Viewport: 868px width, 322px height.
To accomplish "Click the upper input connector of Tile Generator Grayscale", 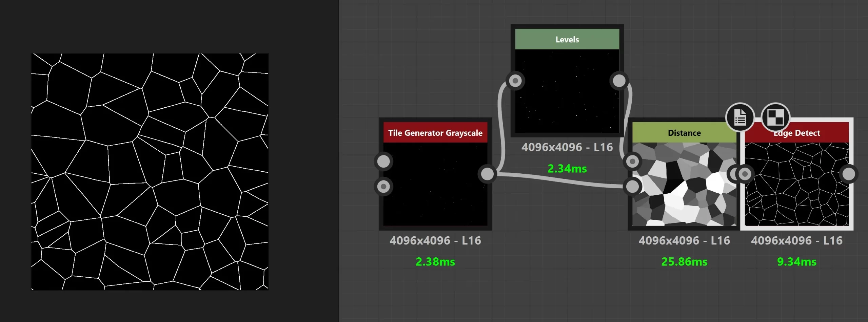I will [383, 161].
